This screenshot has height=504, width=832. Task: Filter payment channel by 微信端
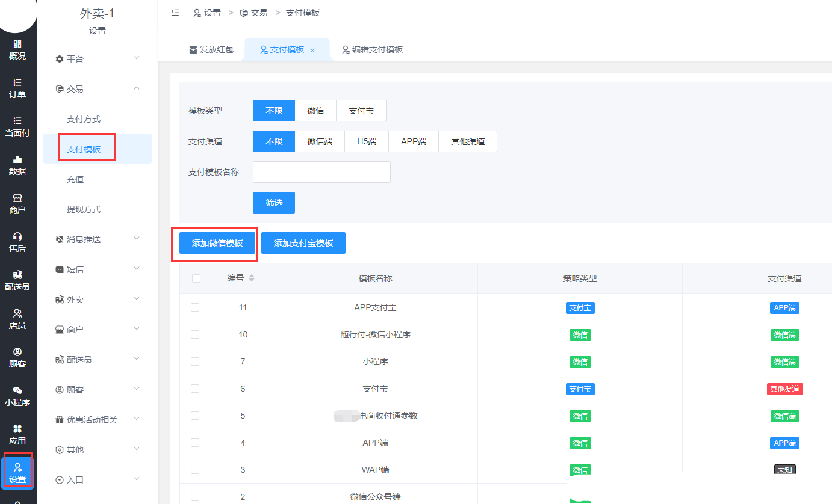pos(320,141)
